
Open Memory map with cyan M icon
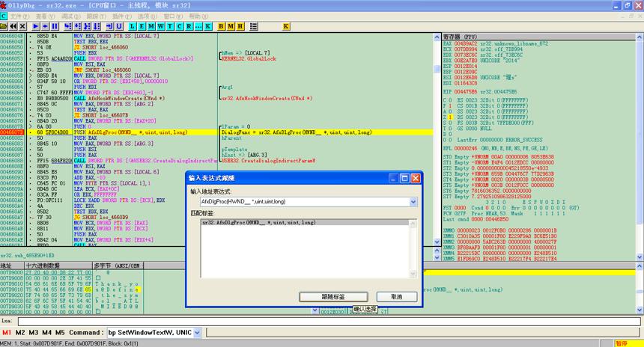tap(151, 26)
